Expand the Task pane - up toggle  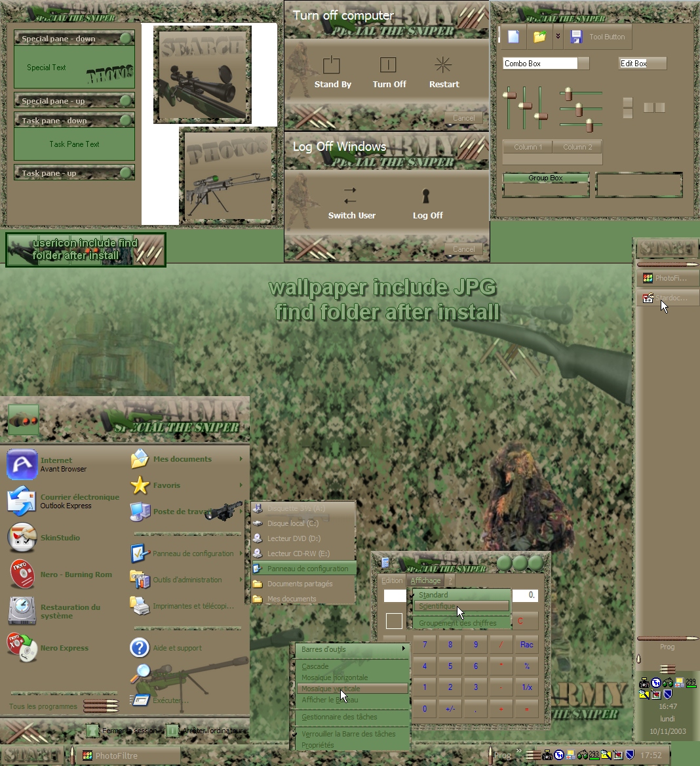tap(125, 172)
